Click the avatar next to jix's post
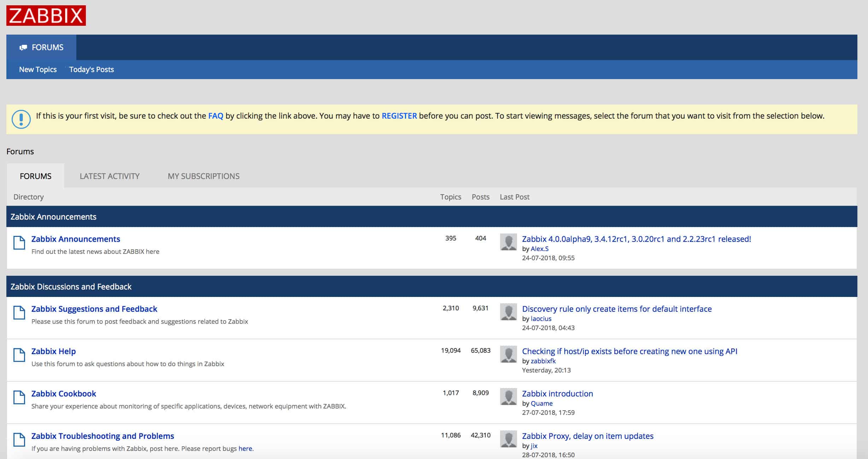 pos(509,439)
